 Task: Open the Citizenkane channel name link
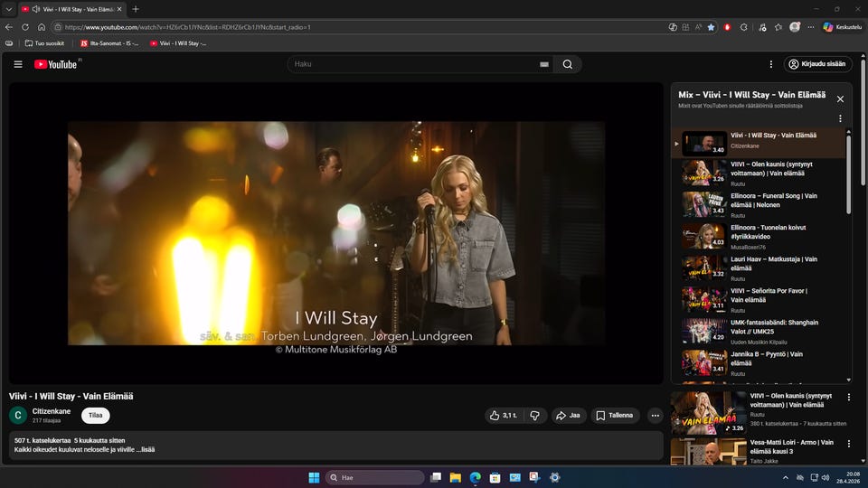click(52, 411)
